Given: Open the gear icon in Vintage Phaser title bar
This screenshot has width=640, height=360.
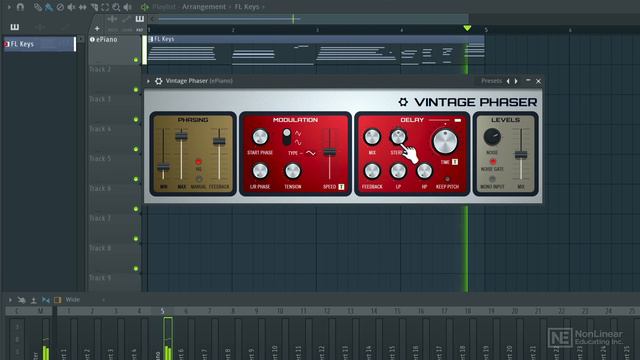Looking at the screenshot, I should coord(158,81).
